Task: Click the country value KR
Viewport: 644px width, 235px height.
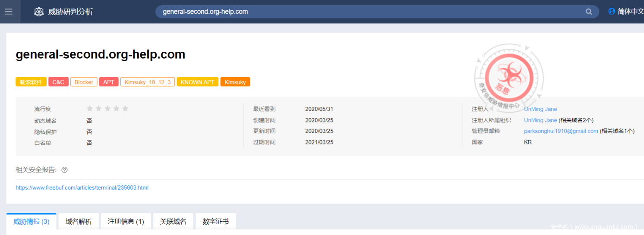Action: [528, 142]
